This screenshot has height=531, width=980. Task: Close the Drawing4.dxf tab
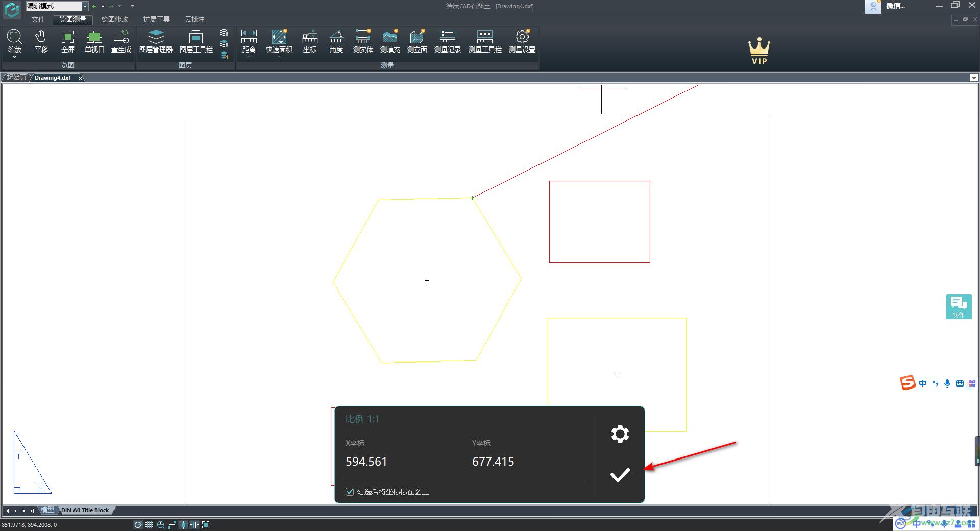coord(81,78)
